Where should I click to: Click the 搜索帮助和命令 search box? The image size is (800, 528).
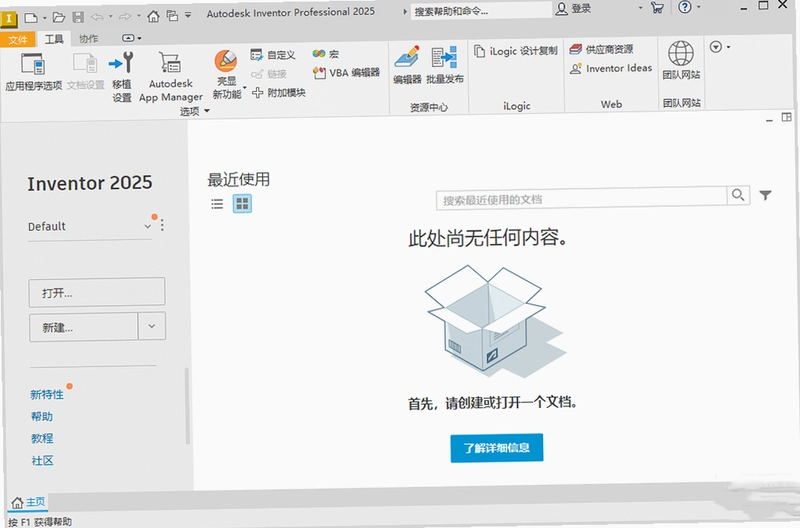[481, 11]
